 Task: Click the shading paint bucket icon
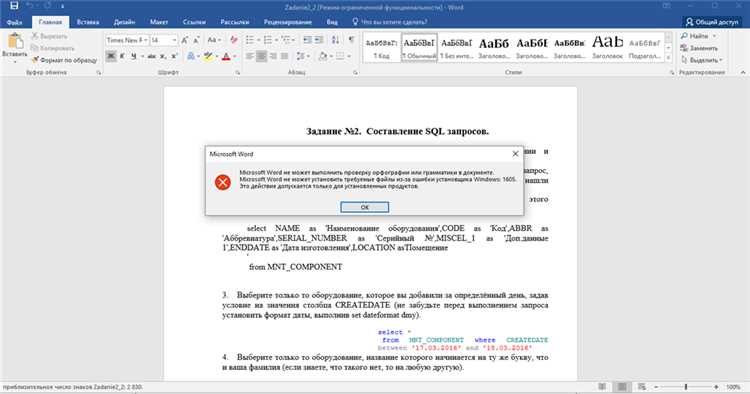pos(323,56)
